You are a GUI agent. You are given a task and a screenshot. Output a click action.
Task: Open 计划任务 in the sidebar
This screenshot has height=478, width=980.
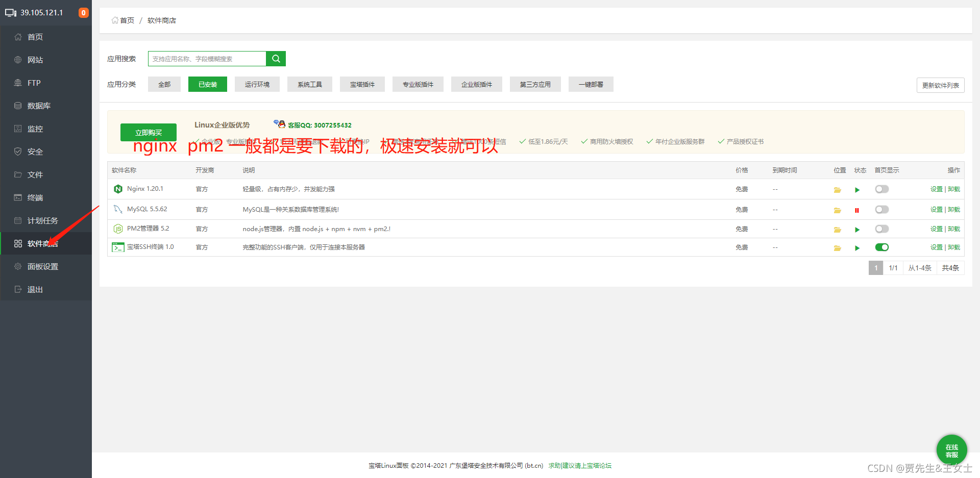(x=46, y=220)
